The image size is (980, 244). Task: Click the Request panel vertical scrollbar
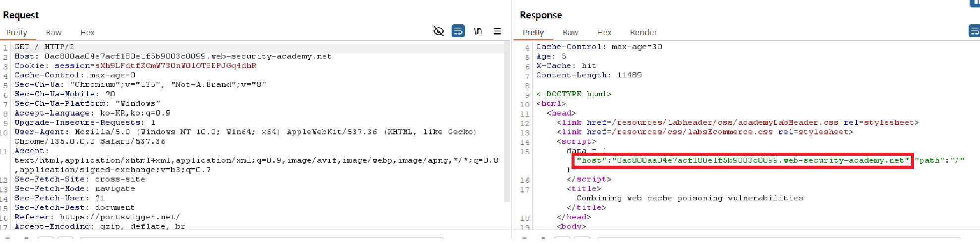(x=507, y=122)
